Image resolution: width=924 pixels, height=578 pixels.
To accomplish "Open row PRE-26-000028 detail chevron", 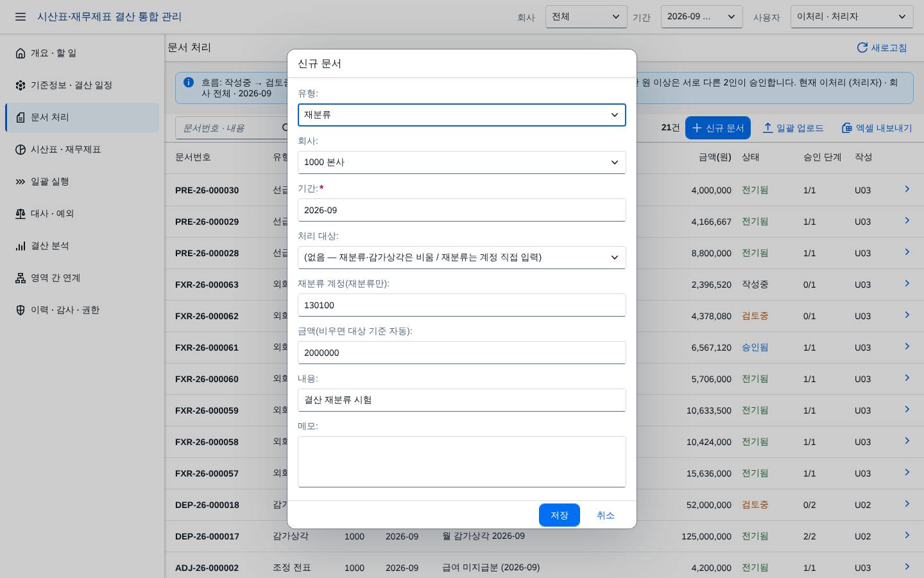I will (x=907, y=252).
